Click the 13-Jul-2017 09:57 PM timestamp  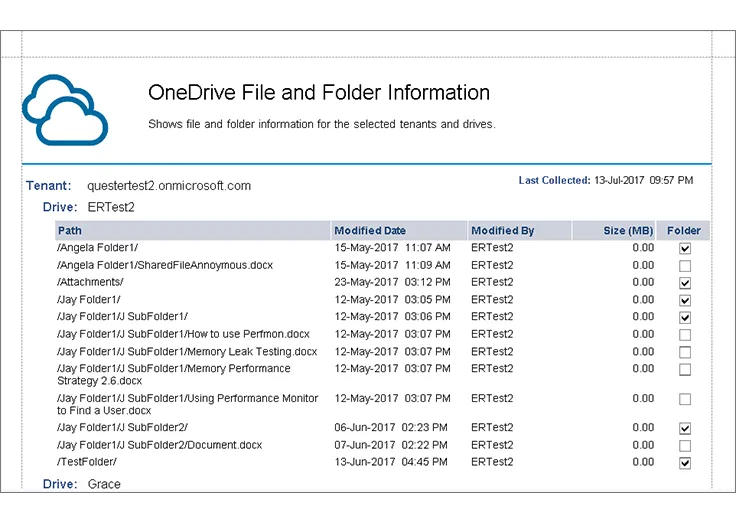[x=644, y=180]
